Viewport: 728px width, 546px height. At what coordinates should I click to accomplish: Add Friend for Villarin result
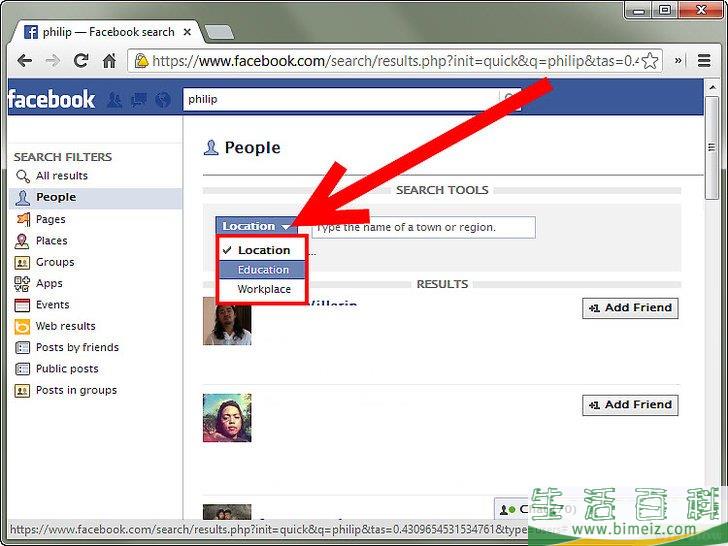click(x=630, y=308)
